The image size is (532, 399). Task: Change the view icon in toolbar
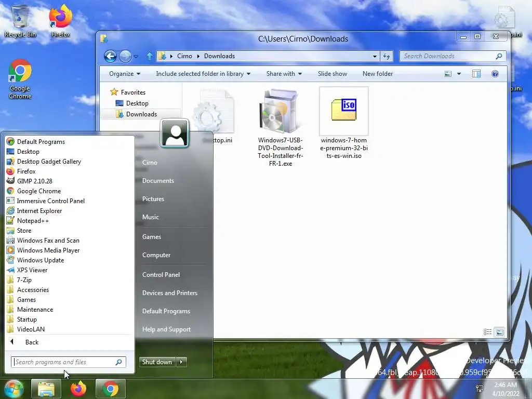point(448,74)
